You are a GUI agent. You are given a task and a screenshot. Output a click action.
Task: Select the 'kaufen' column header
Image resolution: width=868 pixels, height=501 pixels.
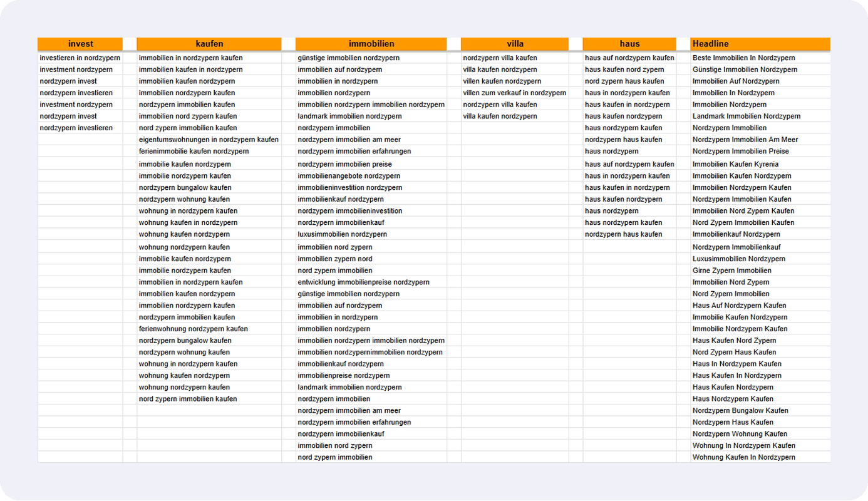pos(209,44)
